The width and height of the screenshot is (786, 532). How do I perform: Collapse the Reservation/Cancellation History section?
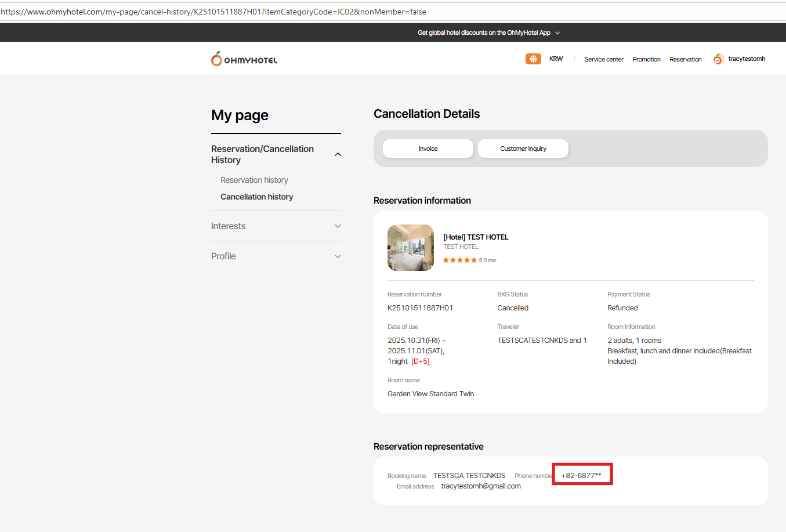pyautogui.click(x=338, y=154)
